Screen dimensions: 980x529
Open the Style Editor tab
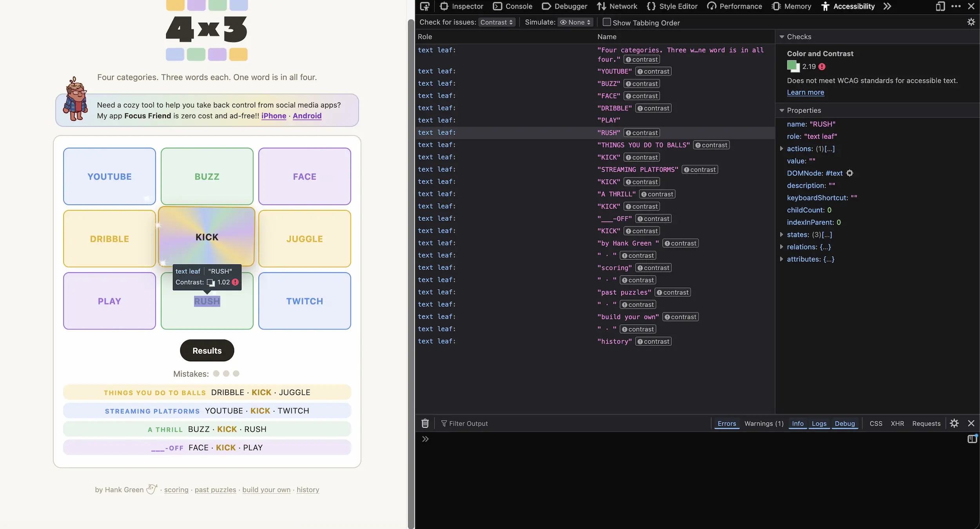tap(672, 6)
